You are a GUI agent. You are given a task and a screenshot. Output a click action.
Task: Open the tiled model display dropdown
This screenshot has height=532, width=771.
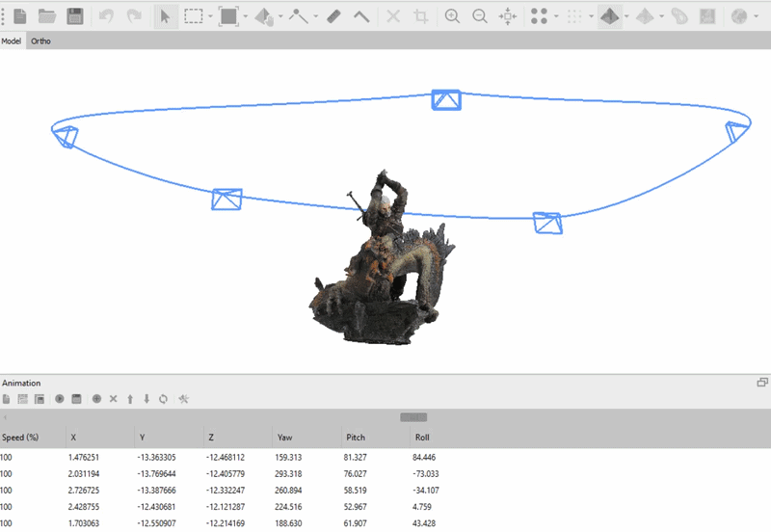click(x=662, y=16)
